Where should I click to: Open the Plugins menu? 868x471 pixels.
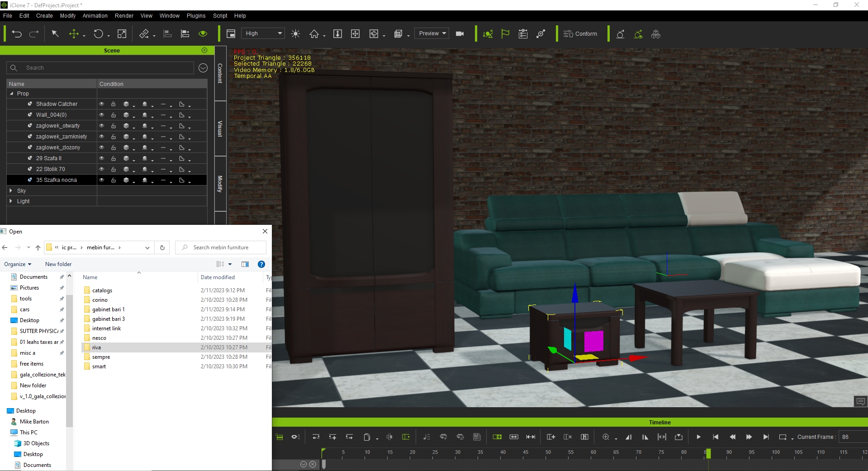coord(196,15)
